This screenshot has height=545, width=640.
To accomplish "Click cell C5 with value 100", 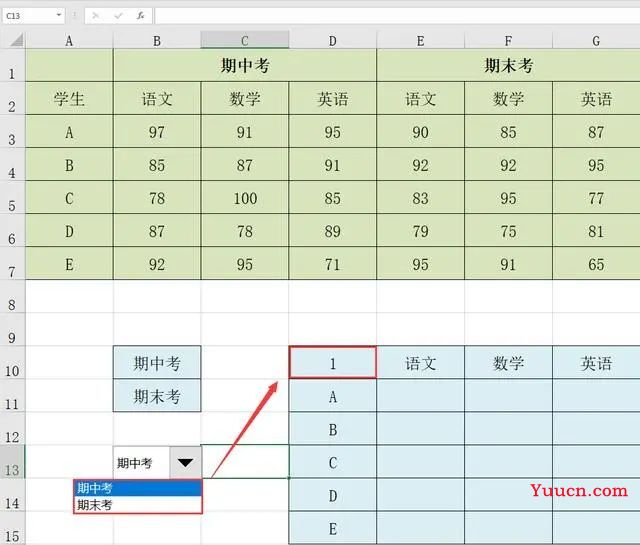I will [245, 198].
